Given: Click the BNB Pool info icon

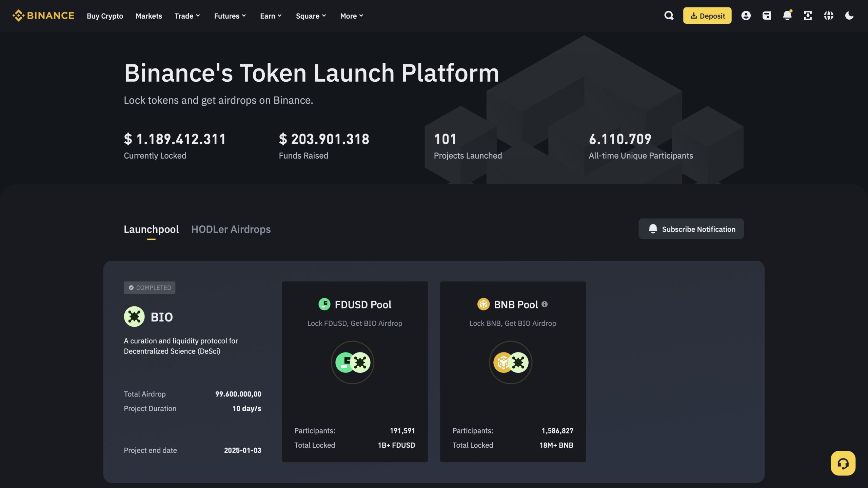Looking at the screenshot, I should point(544,304).
